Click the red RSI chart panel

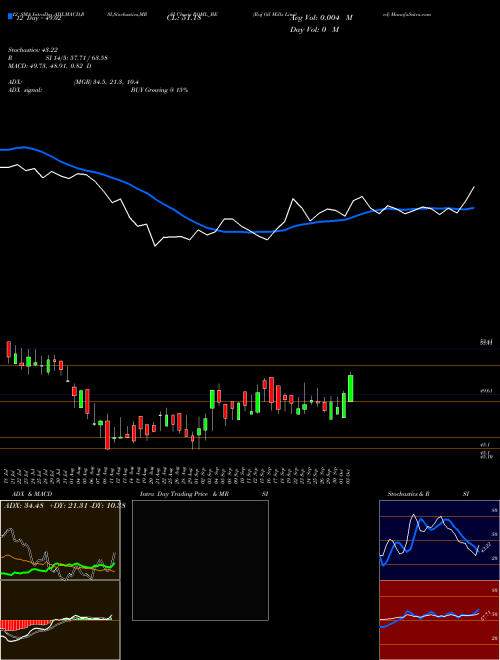tap(439, 620)
